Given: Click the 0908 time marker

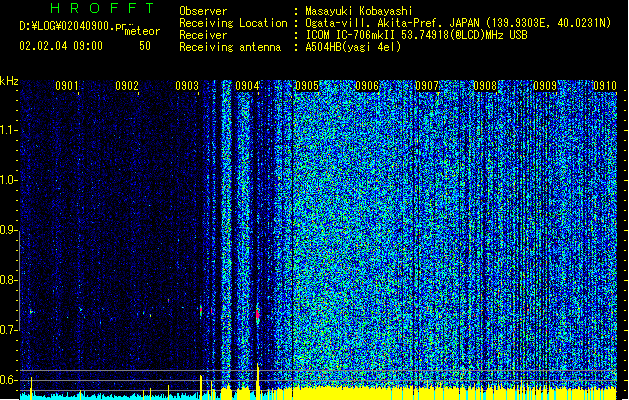Looking at the screenshot, I should pos(485,86).
